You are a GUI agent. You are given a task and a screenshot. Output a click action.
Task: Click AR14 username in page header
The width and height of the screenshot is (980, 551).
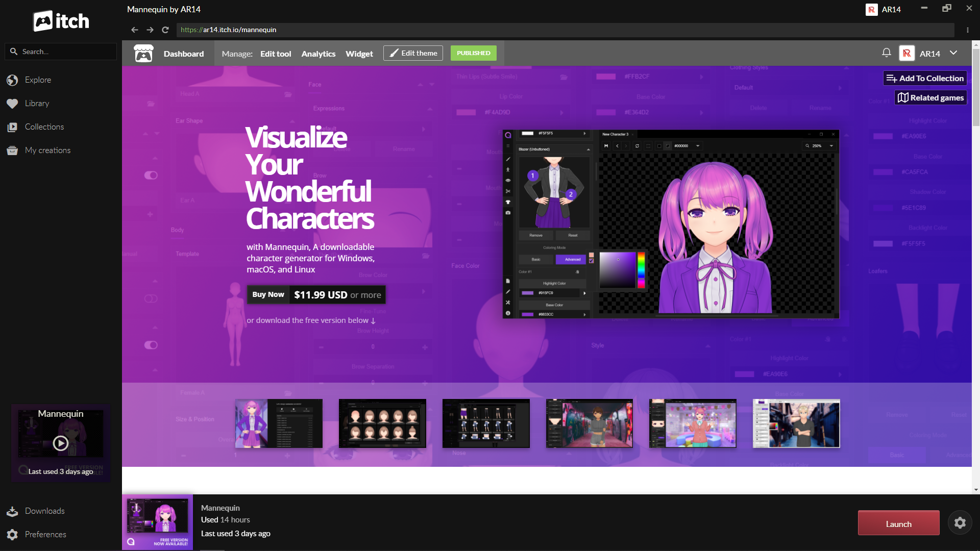(x=930, y=54)
